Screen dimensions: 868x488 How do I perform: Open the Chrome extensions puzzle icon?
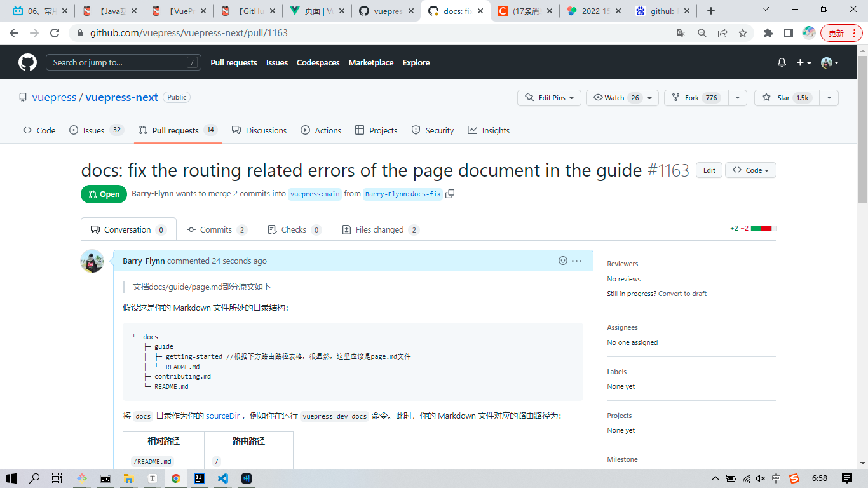coord(768,33)
